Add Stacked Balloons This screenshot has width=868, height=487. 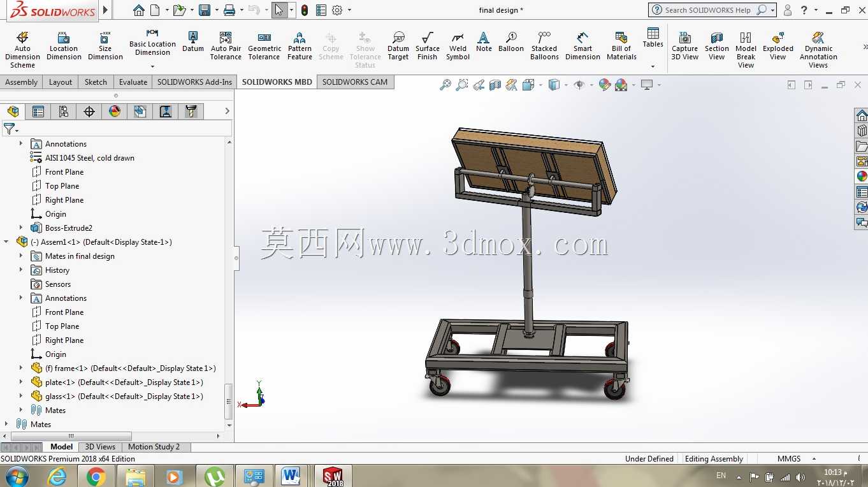pos(544,46)
